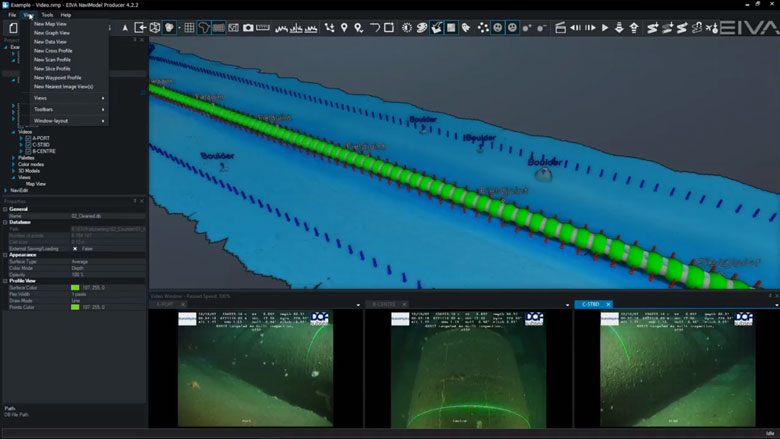Click the new document icon
The image size is (780, 439).
pos(13,28)
